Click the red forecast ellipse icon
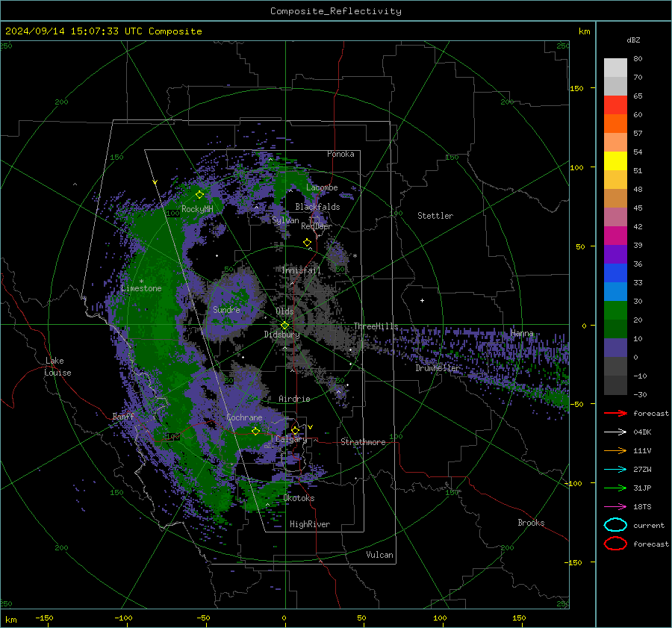 coord(615,544)
